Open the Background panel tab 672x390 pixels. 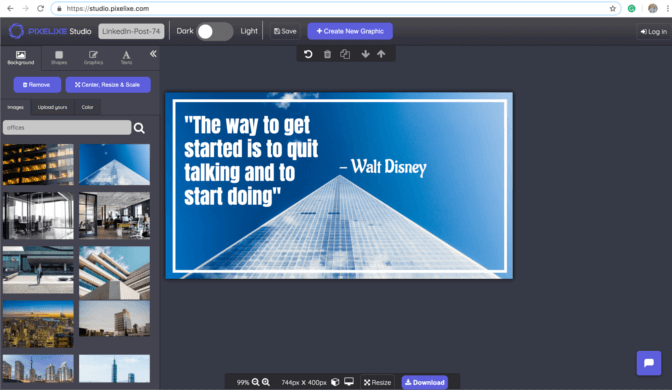click(21, 57)
